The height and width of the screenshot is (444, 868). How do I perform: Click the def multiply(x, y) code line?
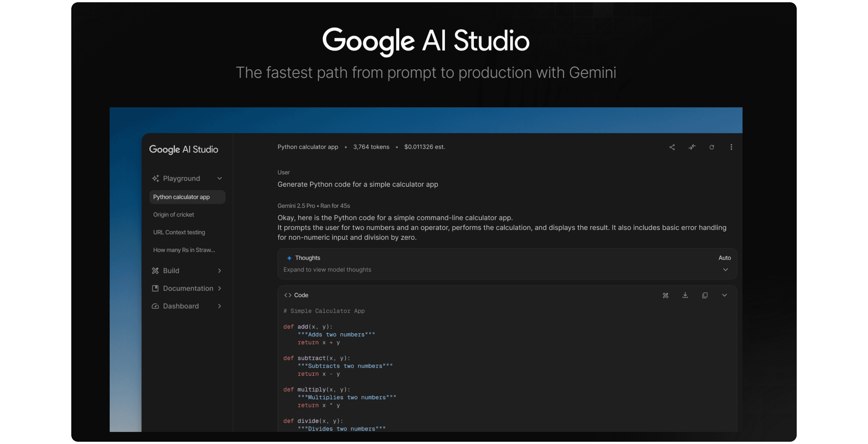click(317, 389)
